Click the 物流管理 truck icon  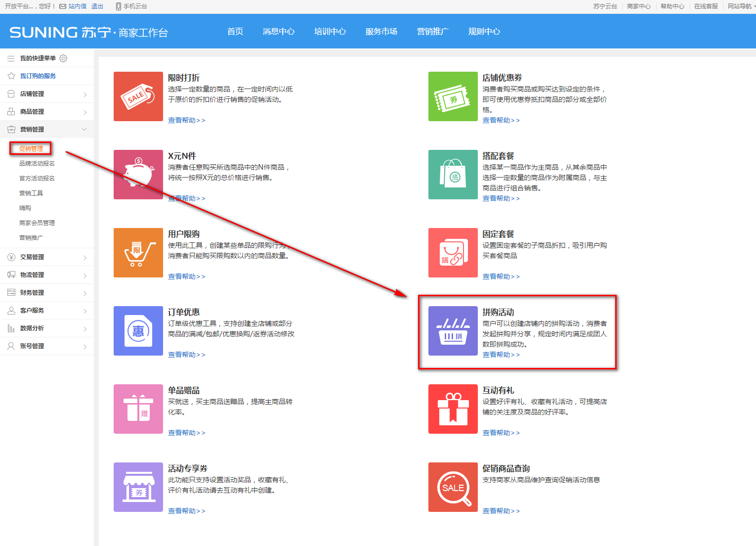click(11, 275)
